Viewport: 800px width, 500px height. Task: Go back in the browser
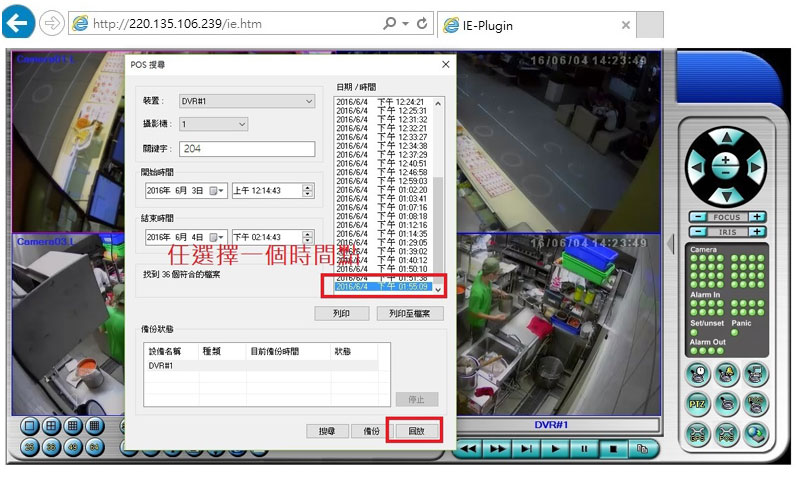[18, 22]
